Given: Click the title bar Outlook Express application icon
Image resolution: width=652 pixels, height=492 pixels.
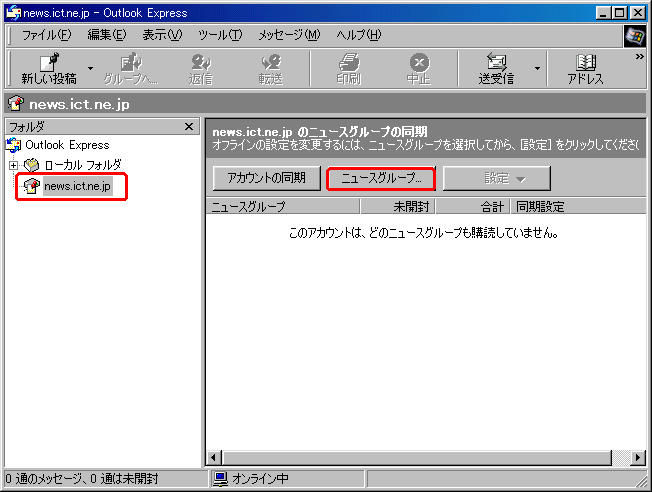Looking at the screenshot, I should (13, 13).
